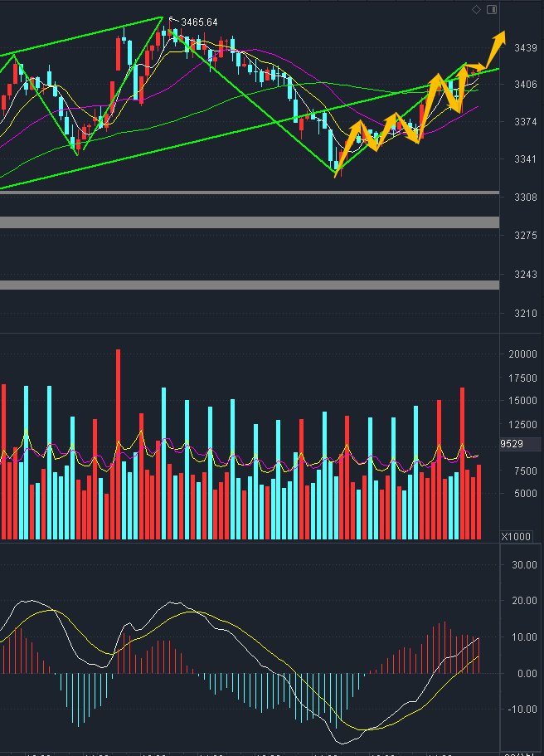Click the 5000 volume axis label
The height and width of the screenshot is (756, 544).
click(526, 494)
